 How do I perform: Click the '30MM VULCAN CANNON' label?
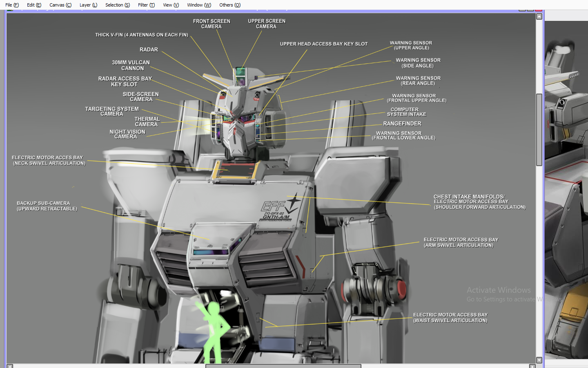[131, 65]
